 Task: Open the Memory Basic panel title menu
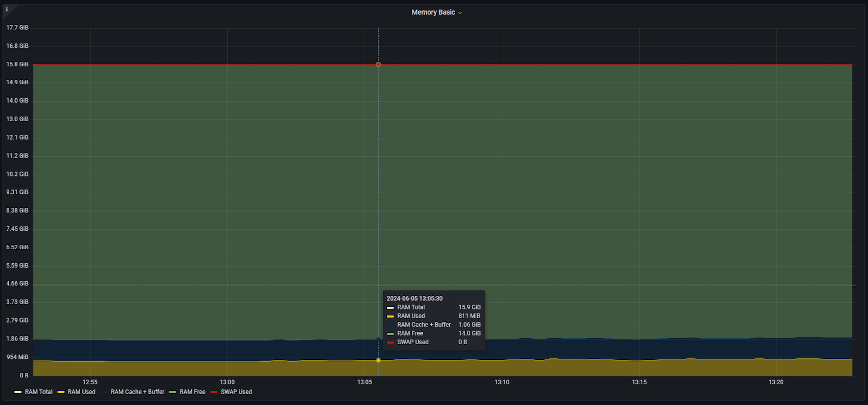(x=433, y=12)
